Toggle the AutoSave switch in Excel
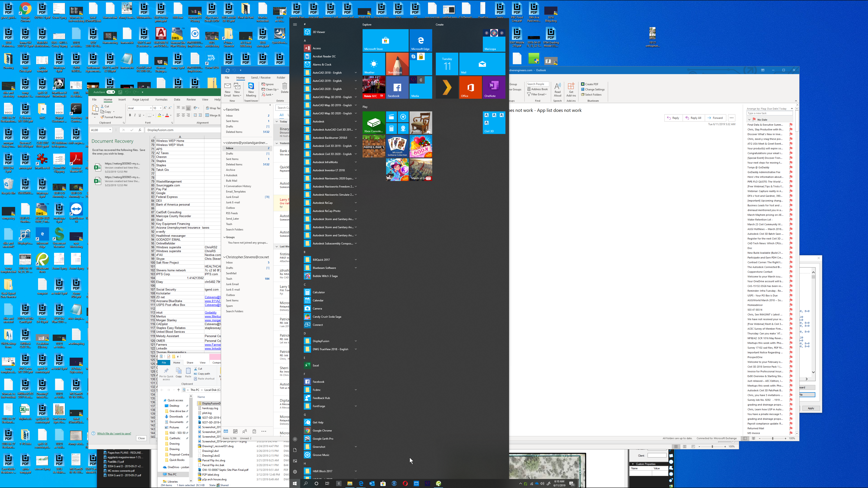Viewport: 868px width, 488px height. (111, 92)
